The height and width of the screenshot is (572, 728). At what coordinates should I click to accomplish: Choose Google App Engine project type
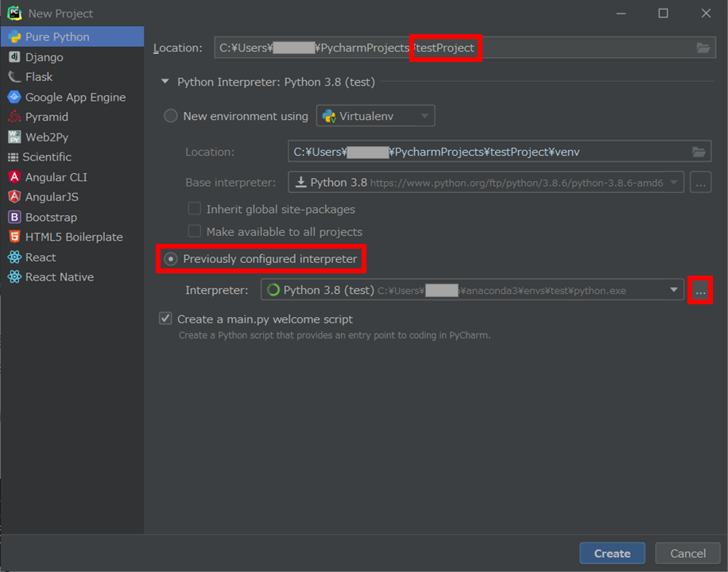72,97
